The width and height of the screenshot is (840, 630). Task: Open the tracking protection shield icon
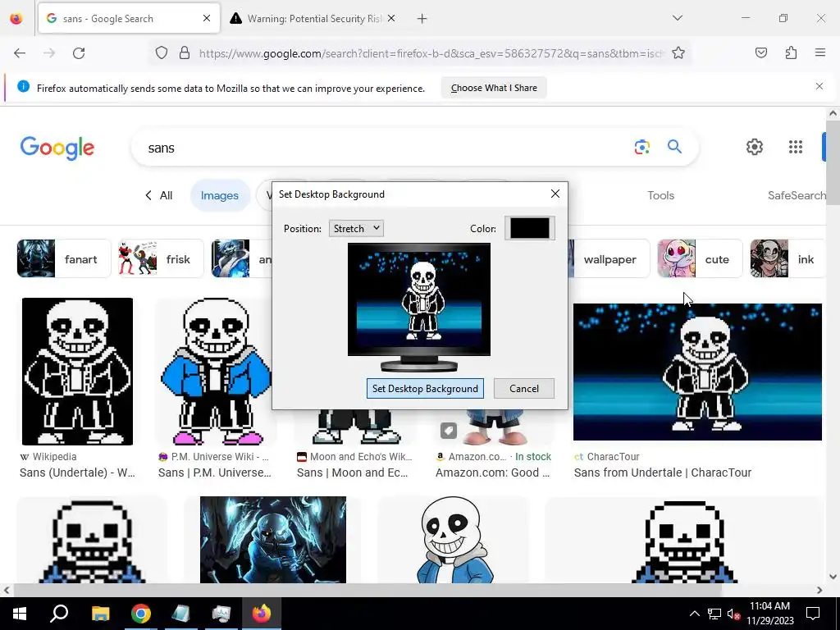[x=162, y=53]
